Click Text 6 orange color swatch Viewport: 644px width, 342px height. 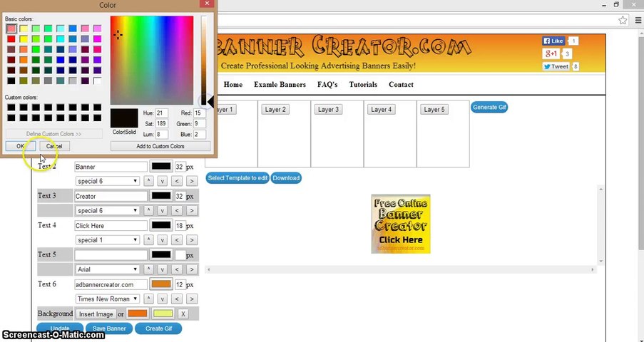[x=161, y=284]
